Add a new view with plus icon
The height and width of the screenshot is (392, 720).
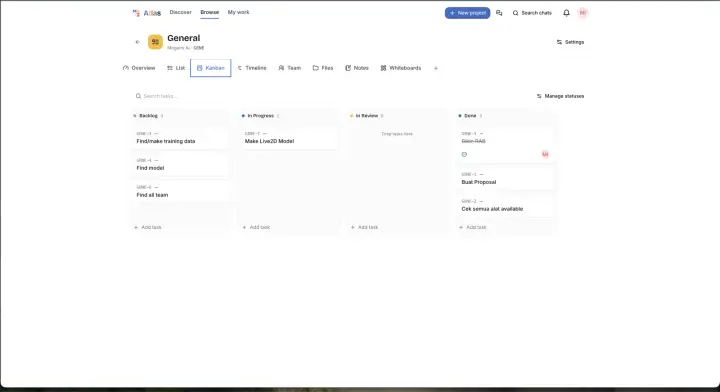pyautogui.click(x=436, y=68)
